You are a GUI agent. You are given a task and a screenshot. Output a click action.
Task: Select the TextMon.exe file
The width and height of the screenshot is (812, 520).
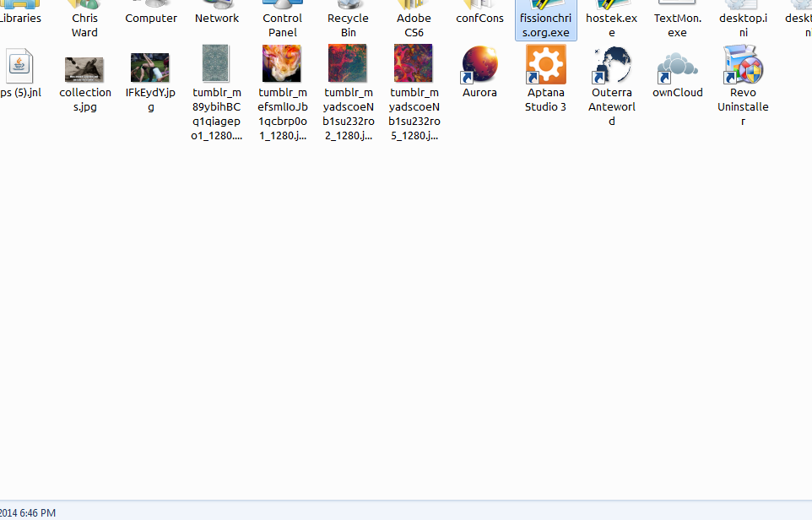(677, 20)
